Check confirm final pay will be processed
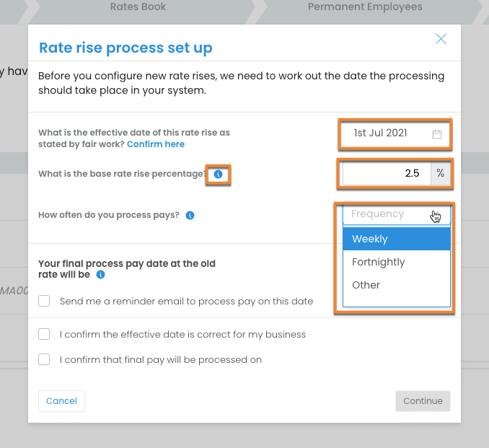This screenshot has width=489, height=448. [x=45, y=359]
